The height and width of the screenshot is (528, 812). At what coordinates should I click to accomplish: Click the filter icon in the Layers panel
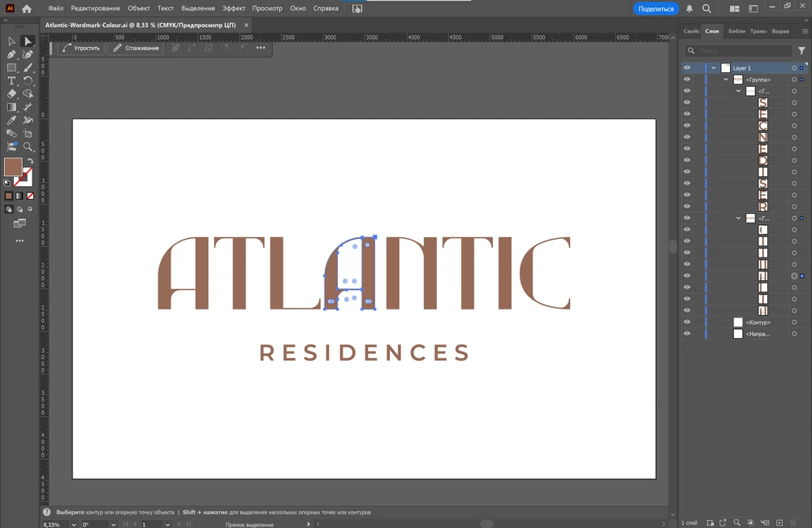[801, 50]
